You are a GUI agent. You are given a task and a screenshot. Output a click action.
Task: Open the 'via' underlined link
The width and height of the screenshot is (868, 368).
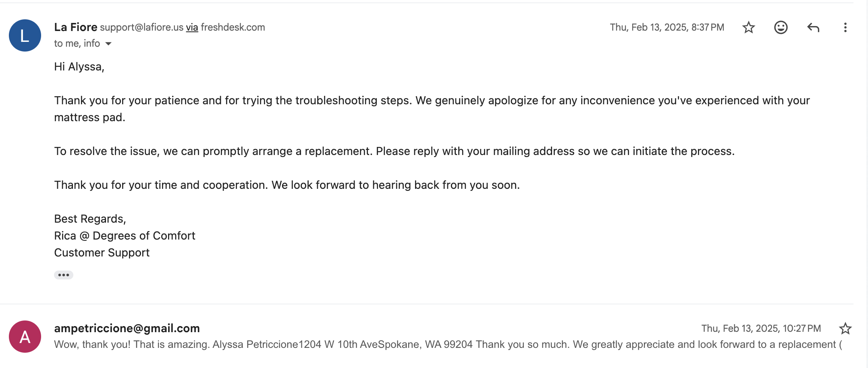192,27
